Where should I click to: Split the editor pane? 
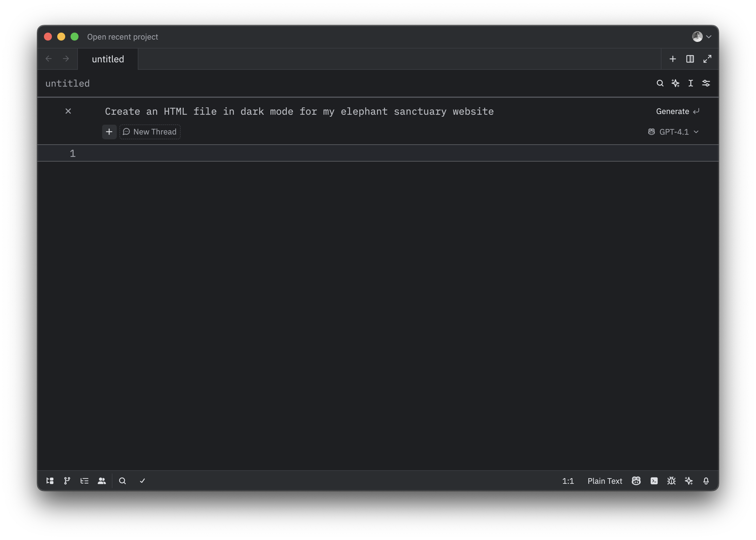(x=690, y=59)
